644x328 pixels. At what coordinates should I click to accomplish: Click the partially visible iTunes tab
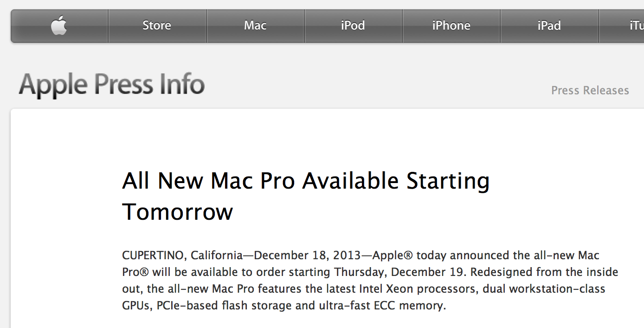pyautogui.click(x=636, y=26)
